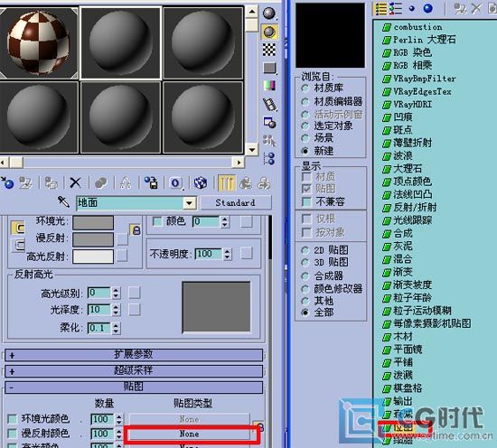
Task: Click the Make Unique icon
Action: point(126,182)
